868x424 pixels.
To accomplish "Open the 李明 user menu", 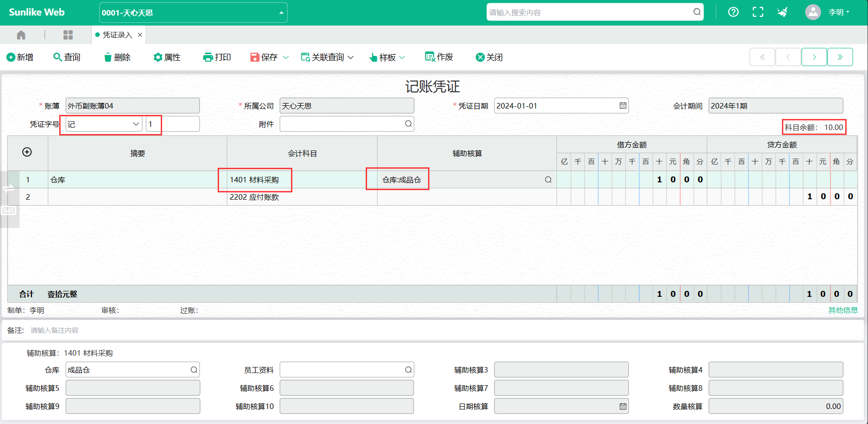I will [x=839, y=12].
